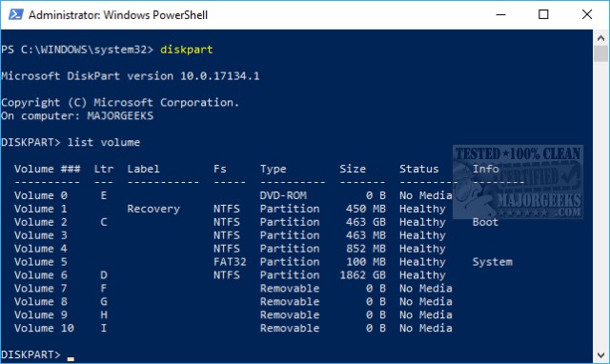
Task: Click the 'Volume 2' row with letter C
Action: tap(256, 222)
